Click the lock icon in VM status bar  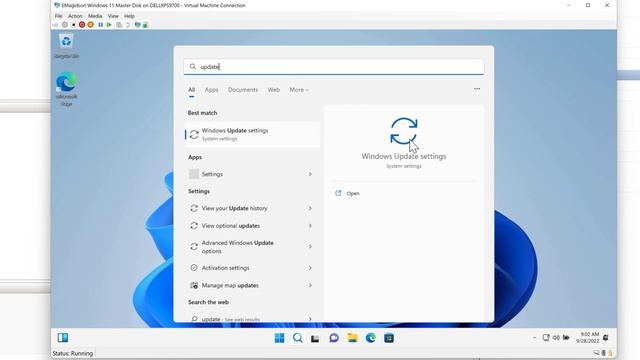tap(611, 353)
